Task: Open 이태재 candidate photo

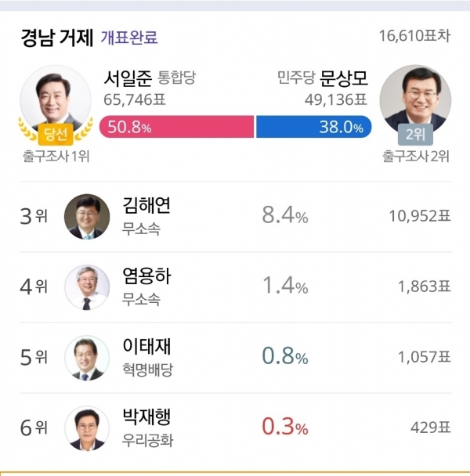Action: click(x=87, y=358)
